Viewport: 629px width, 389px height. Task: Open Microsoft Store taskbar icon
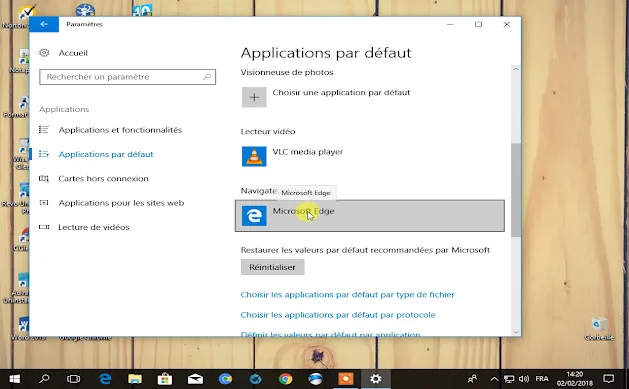coord(165,379)
